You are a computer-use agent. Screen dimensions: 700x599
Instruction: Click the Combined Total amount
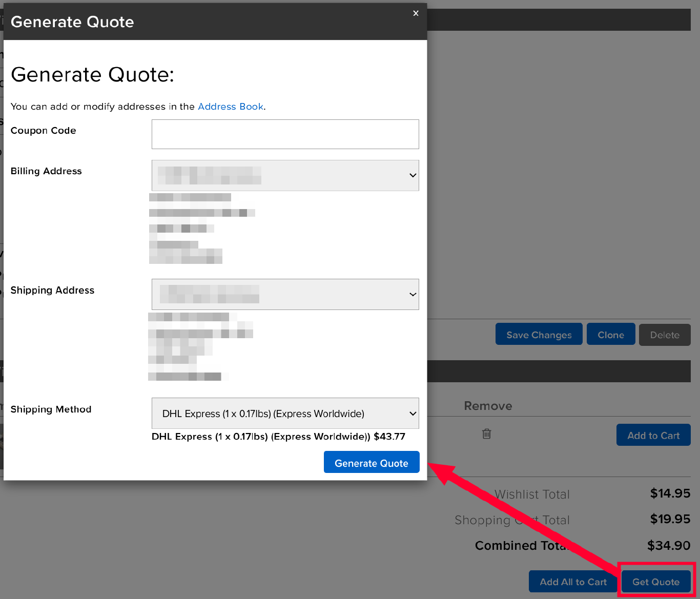(x=670, y=545)
